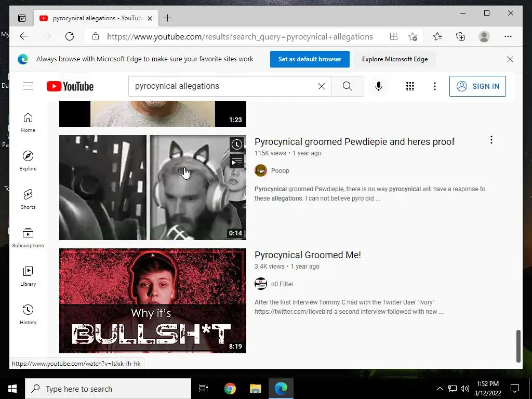Open File Explorer from taskbar
Image resolution: width=532 pixels, height=399 pixels.
coord(256,389)
